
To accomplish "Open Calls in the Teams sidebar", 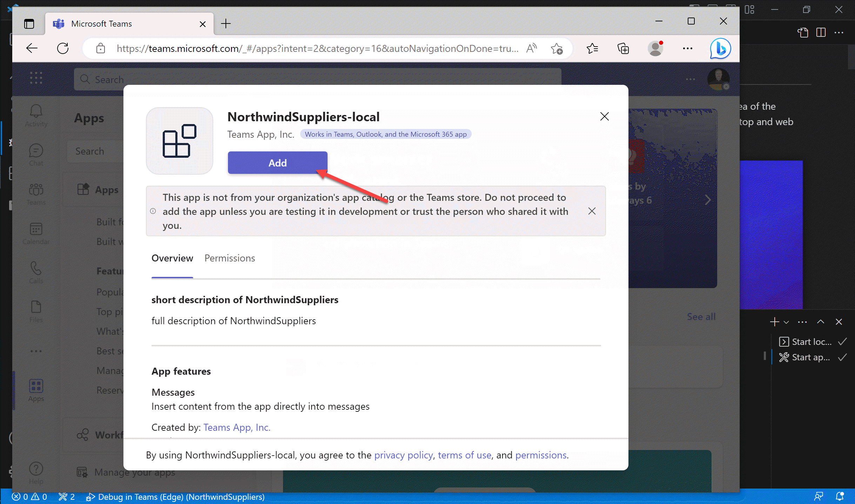I will click(36, 273).
